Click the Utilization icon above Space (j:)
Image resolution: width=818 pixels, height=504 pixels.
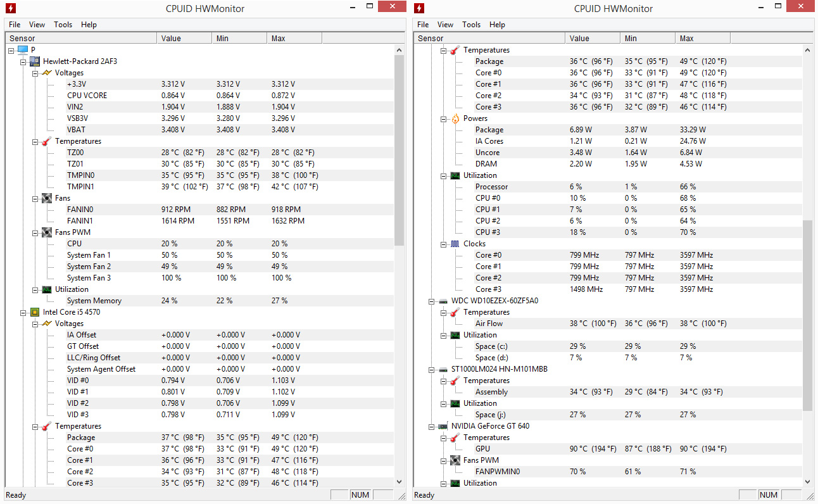tap(455, 403)
